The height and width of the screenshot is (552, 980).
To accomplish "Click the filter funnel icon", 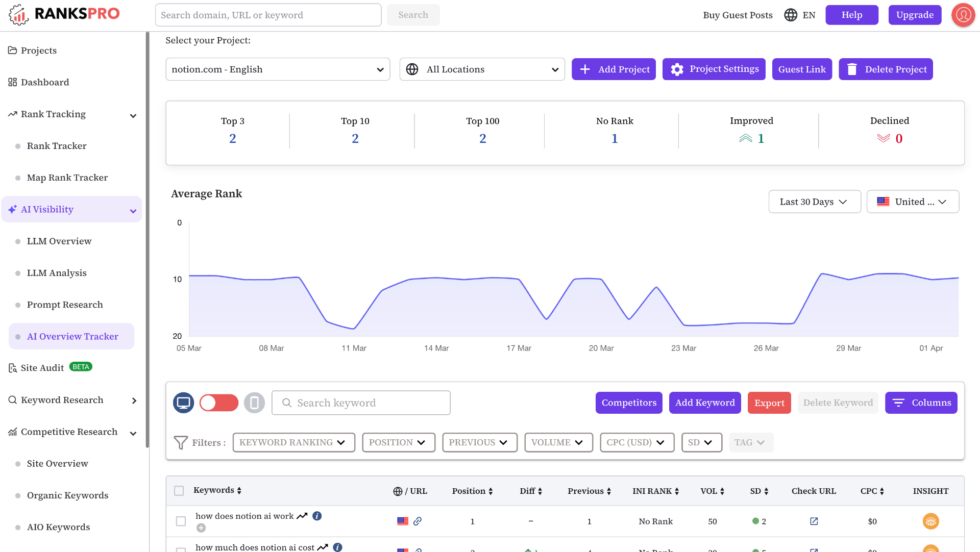I will 180,442.
